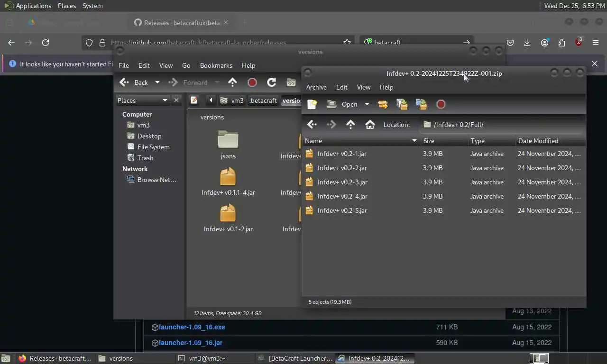Open the Go menu in file manager
Image resolution: width=607 pixels, height=364 pixels.
186,65
